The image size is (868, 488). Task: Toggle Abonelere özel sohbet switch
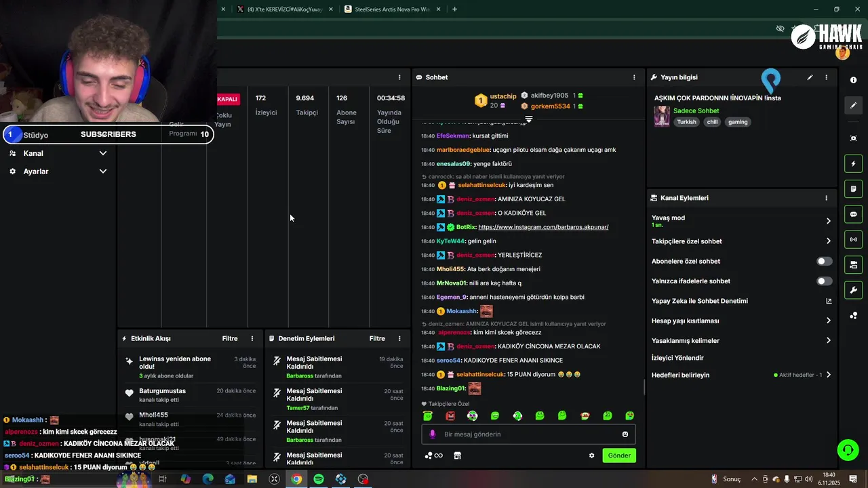(824, 261)
